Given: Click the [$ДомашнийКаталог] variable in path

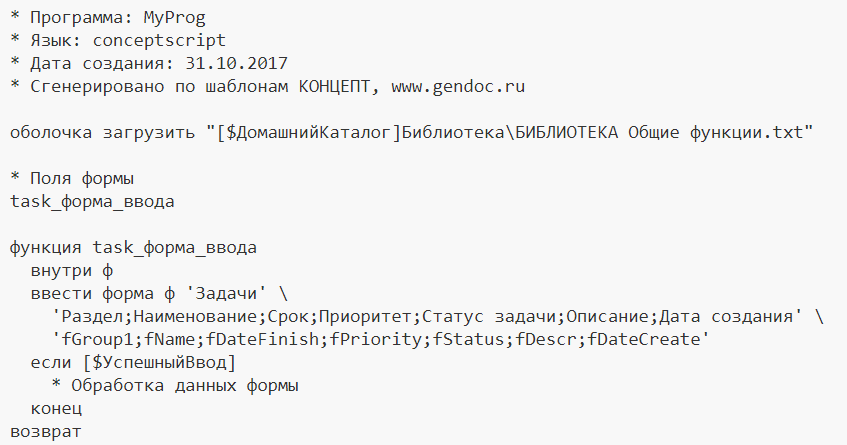Looking at the screenshot, I should click(308, 132).
